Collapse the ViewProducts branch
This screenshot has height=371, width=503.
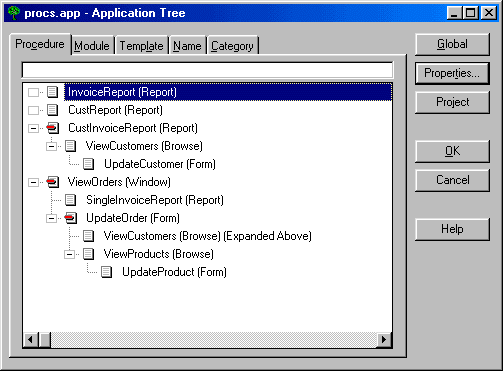coord(69,254)
